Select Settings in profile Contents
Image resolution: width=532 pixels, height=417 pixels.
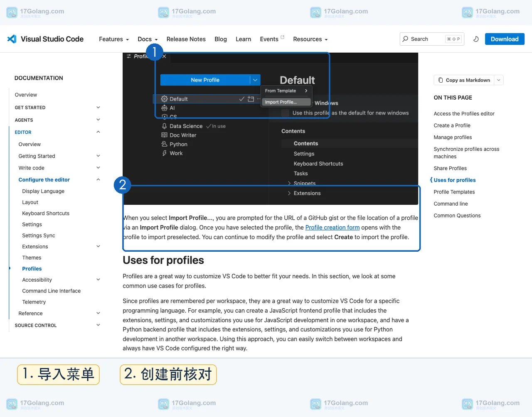(304, 154)
